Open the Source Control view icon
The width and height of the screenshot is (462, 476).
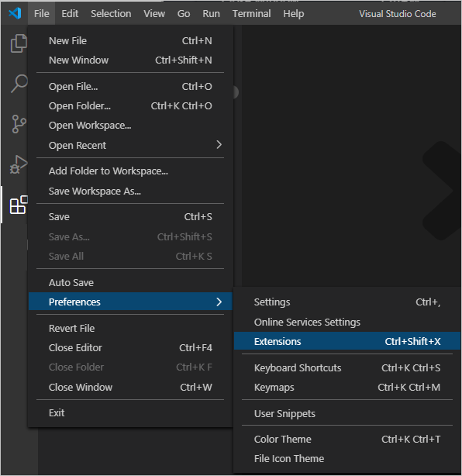(19, 124)
